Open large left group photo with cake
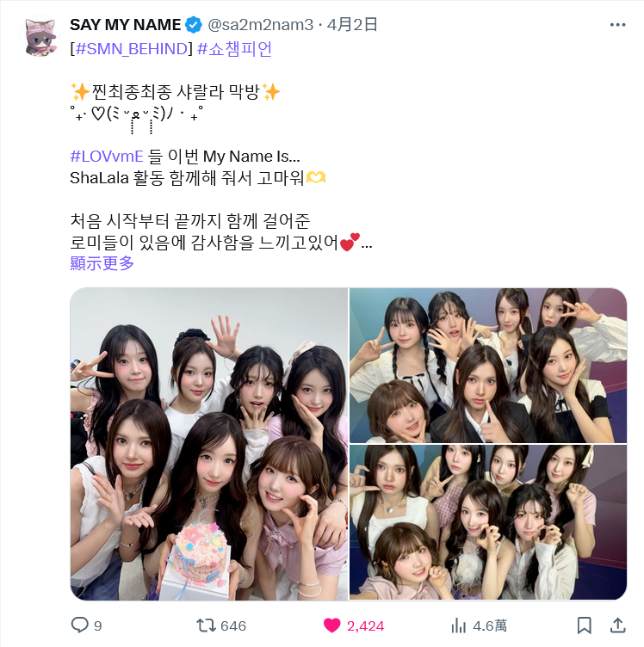644x647 pixels. [209, 444]
